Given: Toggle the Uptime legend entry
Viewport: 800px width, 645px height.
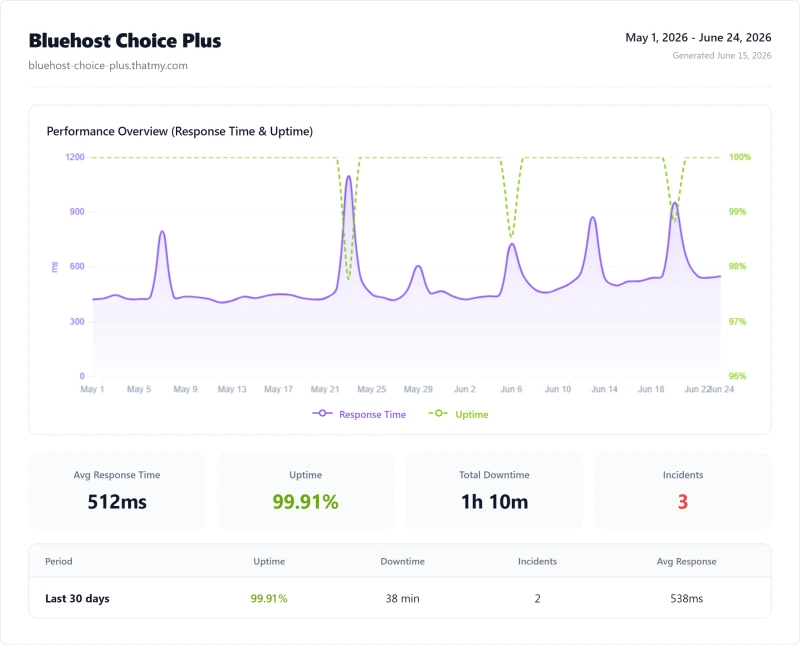Looking at the screenshot, I should [x=458, y=414].
